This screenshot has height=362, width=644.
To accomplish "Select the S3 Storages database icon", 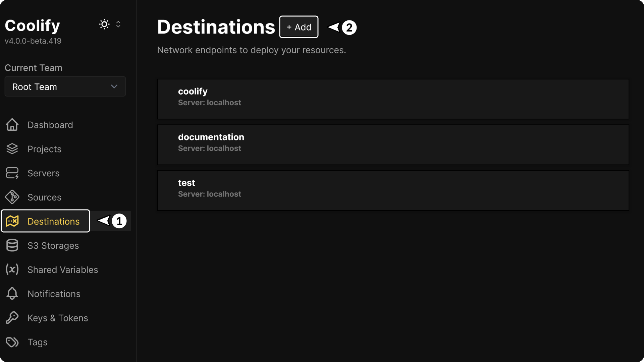I will coord(12,245).
